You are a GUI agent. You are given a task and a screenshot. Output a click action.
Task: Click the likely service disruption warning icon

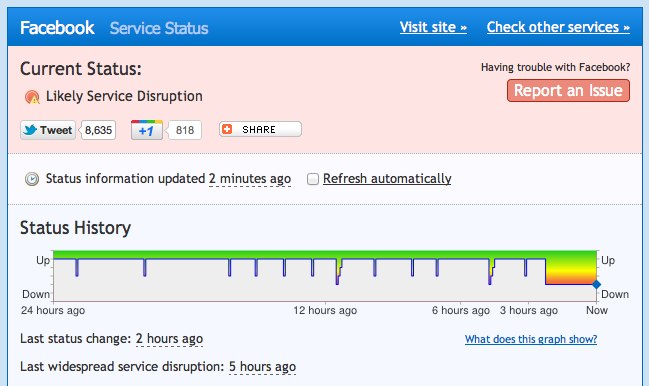click(x=32, y=97)
